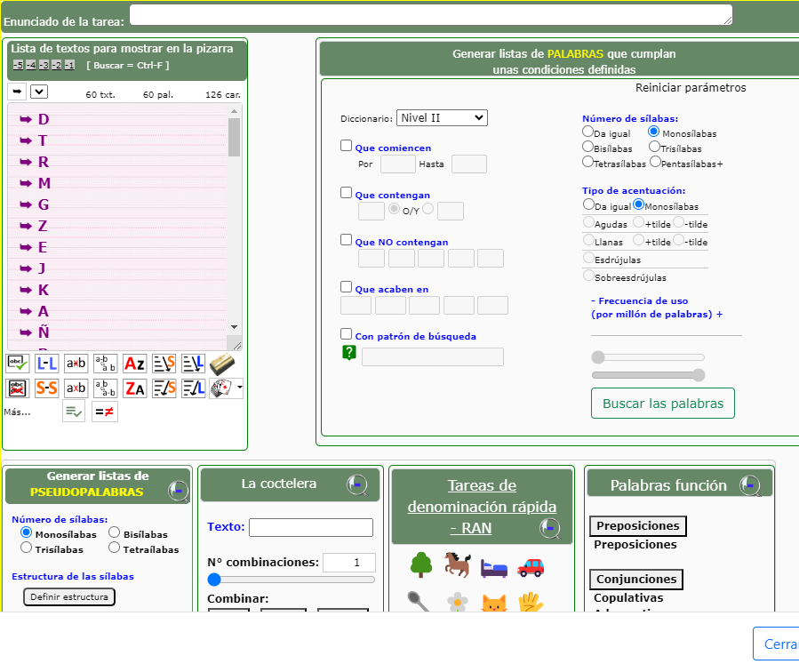Expand the playing cards dropdown arrow
This screenshot has height=672, width=799.
(239, 388)
